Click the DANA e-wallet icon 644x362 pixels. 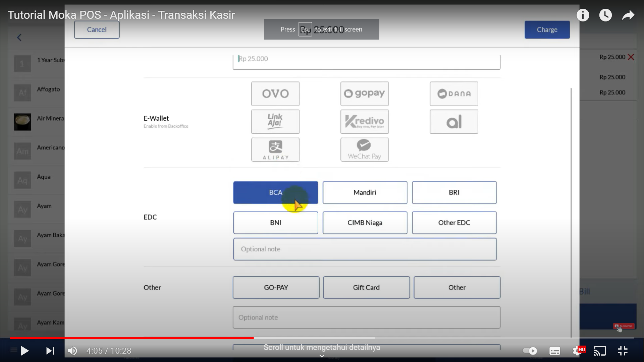[454, 93]
